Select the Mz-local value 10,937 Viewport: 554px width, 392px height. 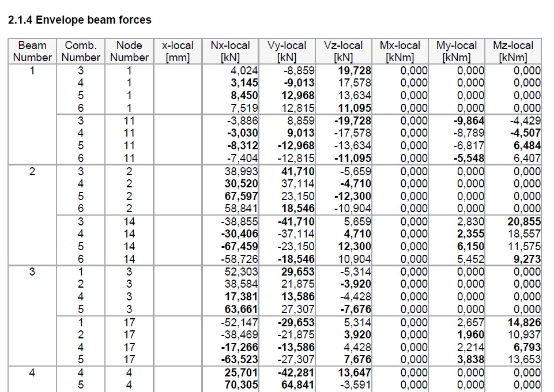click(524, 334)
